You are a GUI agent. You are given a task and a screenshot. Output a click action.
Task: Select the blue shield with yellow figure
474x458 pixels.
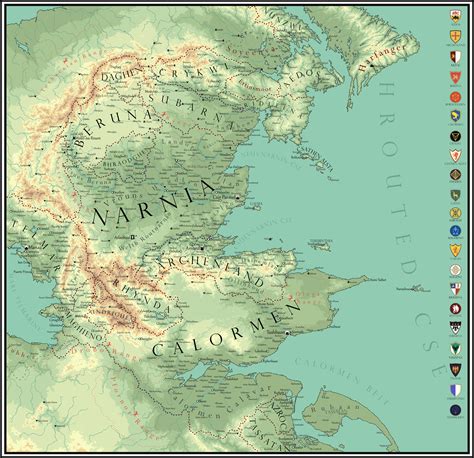pyautogui.click(x=455, y=116)
